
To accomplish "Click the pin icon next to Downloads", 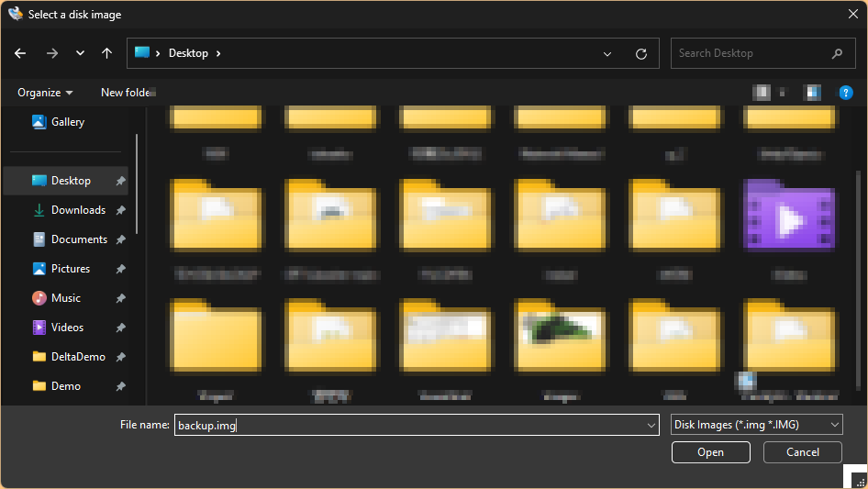I will pyautogui.click(x=120, y=210).
